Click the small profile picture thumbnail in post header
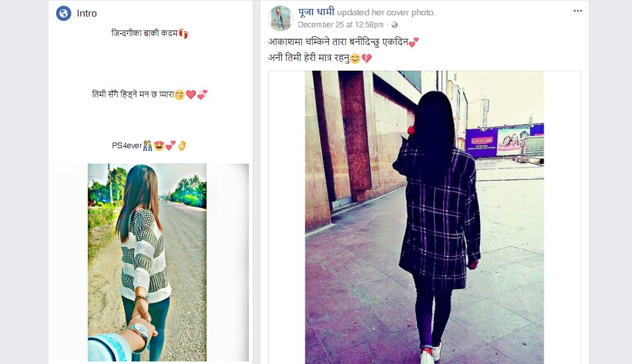632x364 pixels. 281,18
